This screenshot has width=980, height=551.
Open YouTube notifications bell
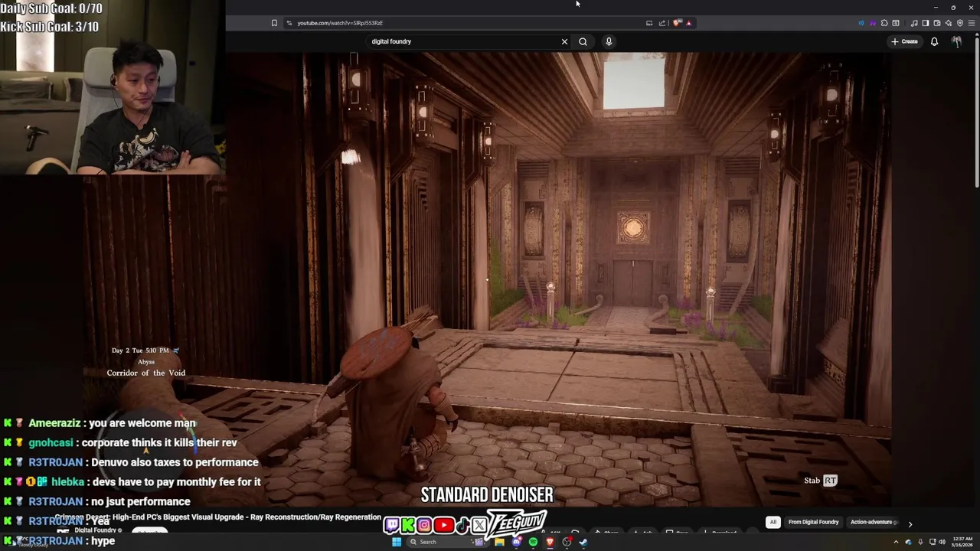[934, 41]
